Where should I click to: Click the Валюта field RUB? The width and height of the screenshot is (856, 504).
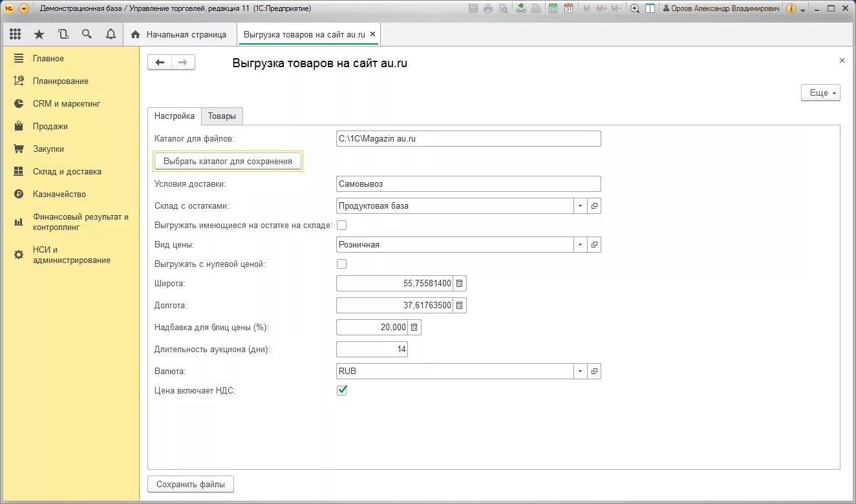pos(455,372)
